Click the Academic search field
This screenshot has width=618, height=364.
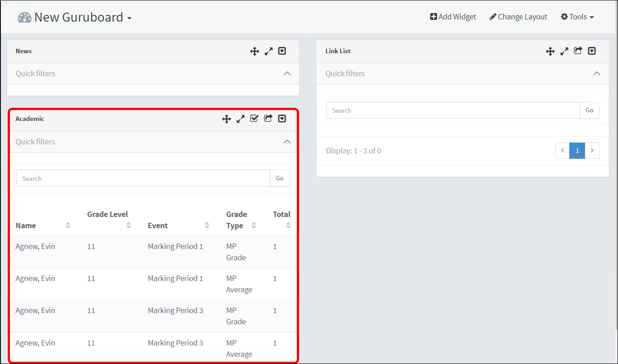click(143, 179)
